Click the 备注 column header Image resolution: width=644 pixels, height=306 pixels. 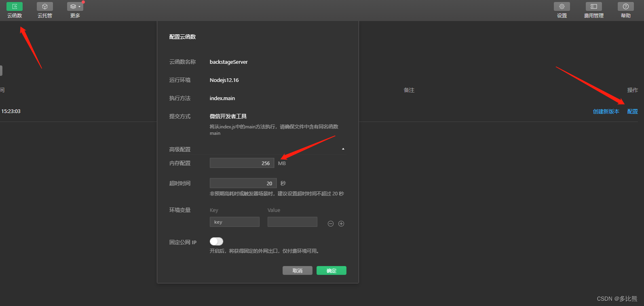(409, 90)
